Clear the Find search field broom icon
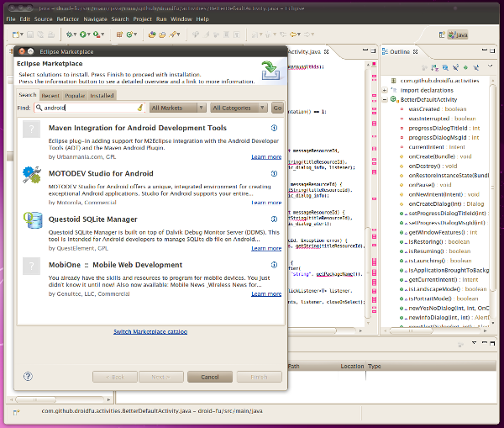The height and width of the screenshot is (428, 504). tap(140, 108)
